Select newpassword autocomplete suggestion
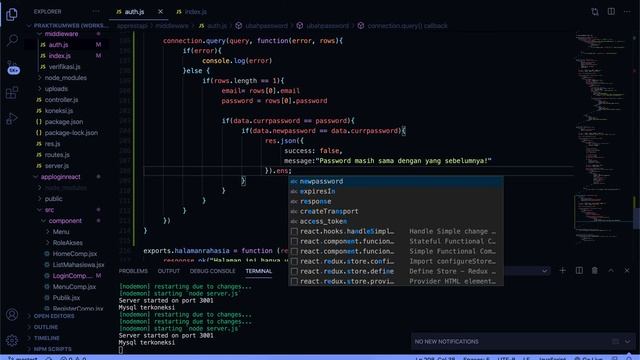This screenshot has height=360, width=640. pyautogui.click(x=396, y=182)
